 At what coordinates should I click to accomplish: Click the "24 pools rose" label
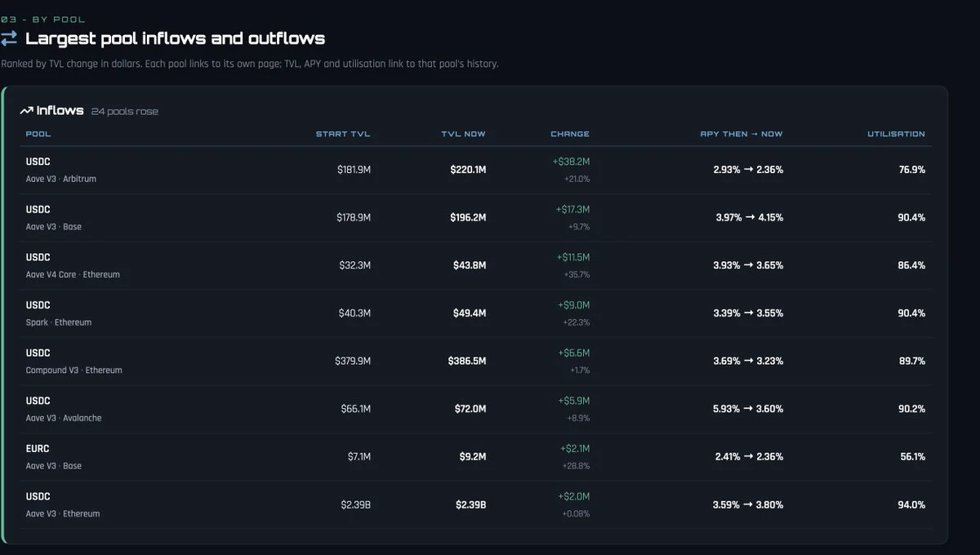point(125,111)
